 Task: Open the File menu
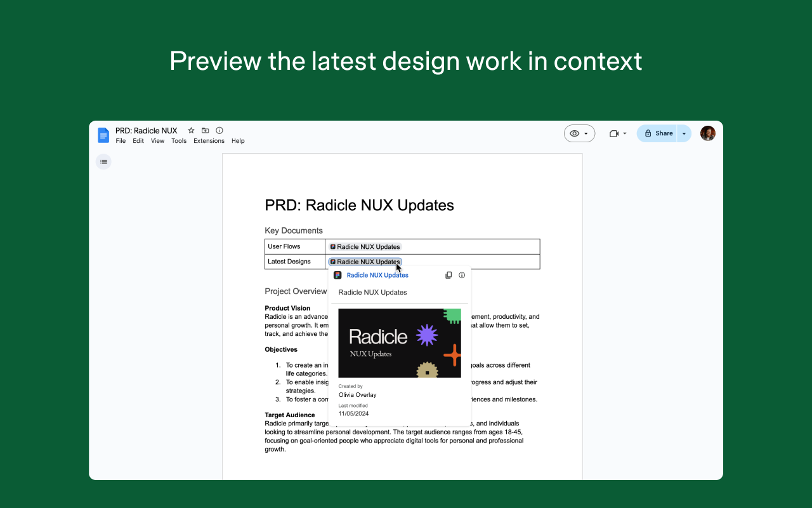121,141
